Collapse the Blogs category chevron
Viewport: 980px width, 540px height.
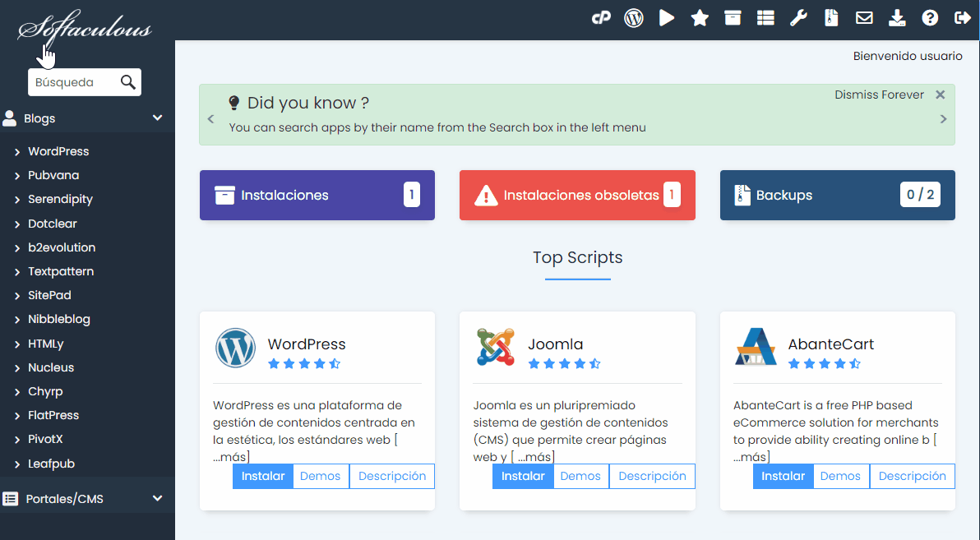pyautogui.click(x=158, y=118)
